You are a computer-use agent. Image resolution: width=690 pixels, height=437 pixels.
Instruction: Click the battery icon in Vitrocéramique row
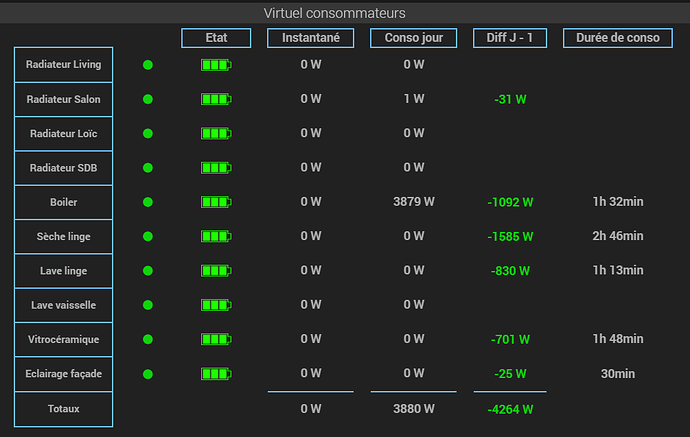pos(216,340)
